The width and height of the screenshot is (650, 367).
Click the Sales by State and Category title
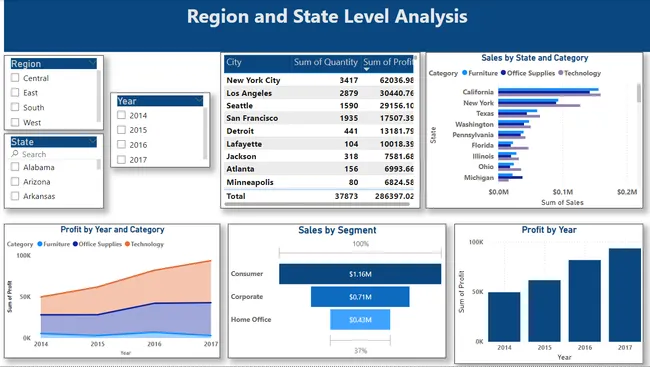[x=535, y=58]
